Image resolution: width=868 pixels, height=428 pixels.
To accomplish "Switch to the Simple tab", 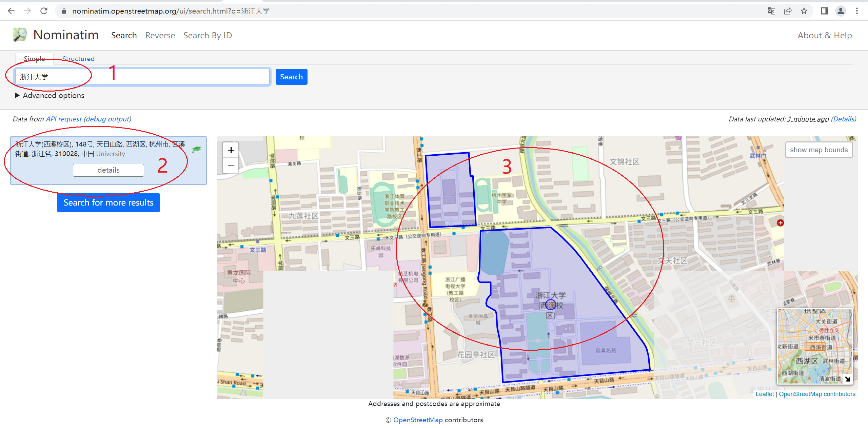I will point(34,59).
